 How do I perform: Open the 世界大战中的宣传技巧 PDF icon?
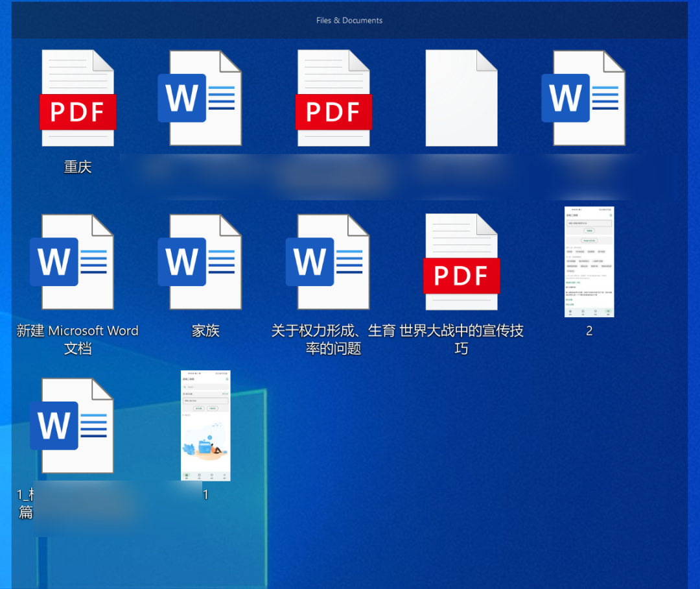pos(461,262)
